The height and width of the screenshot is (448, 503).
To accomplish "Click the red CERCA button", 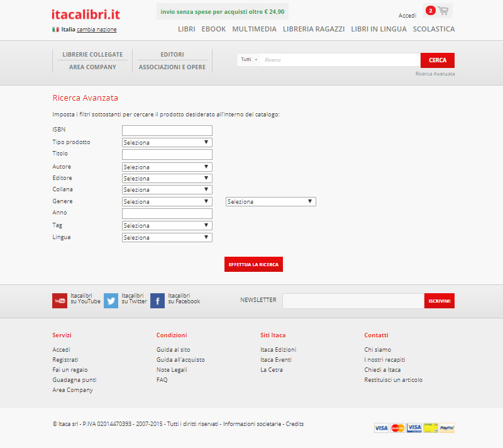I will (438, 60).
